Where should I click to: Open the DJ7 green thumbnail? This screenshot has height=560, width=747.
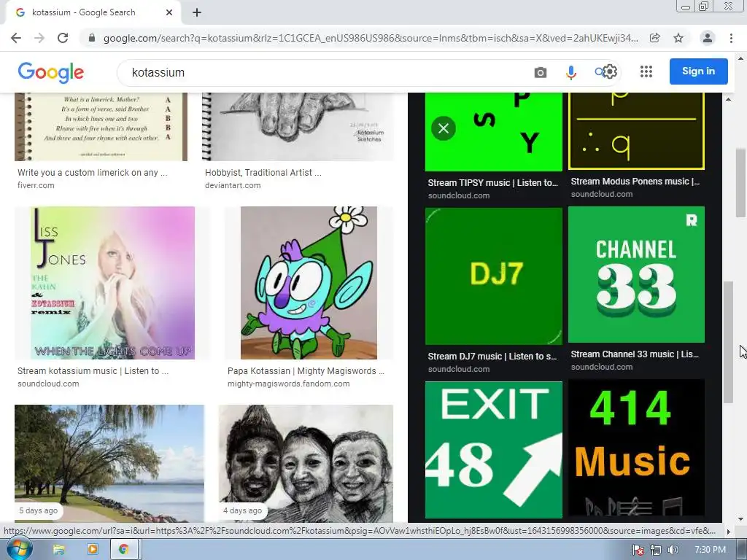pyautogui.click(x=494, y=276)
